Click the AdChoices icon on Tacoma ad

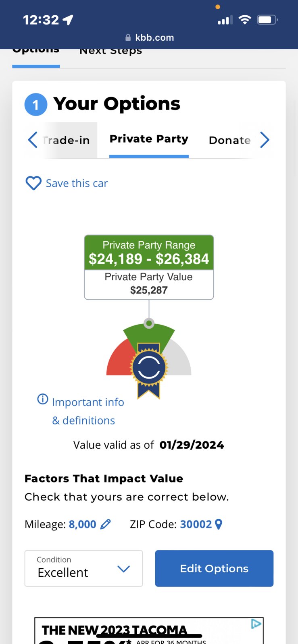[x=256, y=624]
